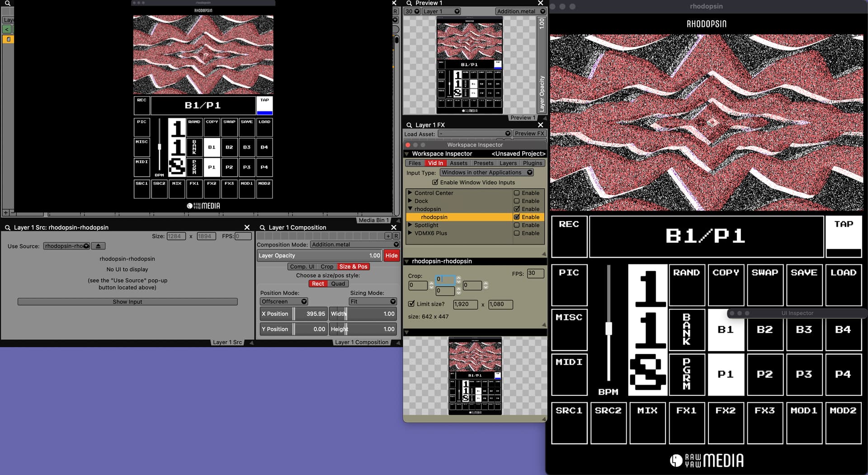
Task: Click the green arrow icon at the left edge
Action: 7,29
